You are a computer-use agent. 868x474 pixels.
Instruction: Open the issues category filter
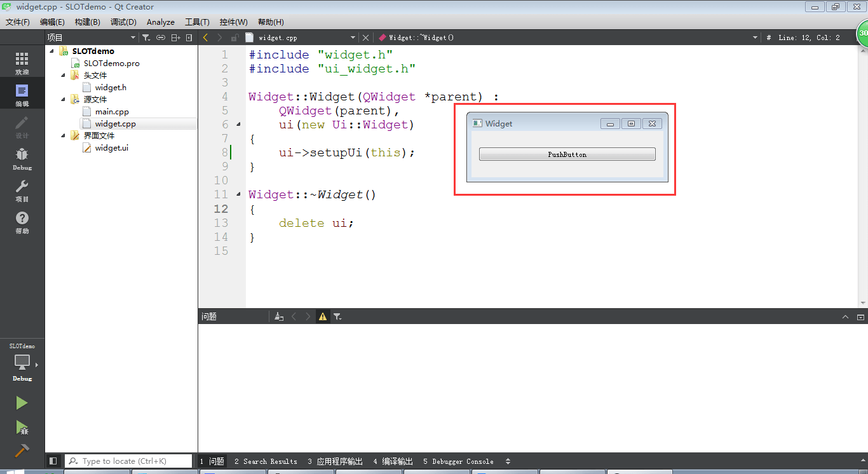[x=338, y=316]
